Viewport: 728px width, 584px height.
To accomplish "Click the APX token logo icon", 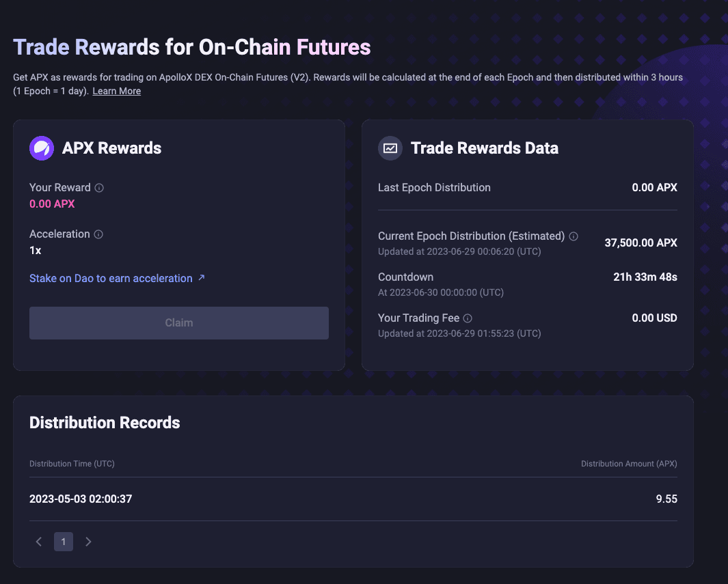I will coord(42,148).
